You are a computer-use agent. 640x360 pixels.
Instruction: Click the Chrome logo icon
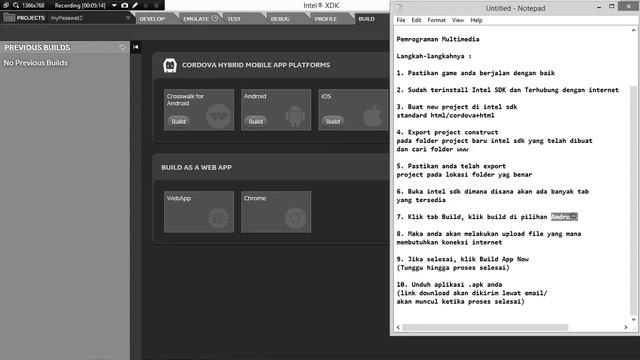click(x=295, y=218)
